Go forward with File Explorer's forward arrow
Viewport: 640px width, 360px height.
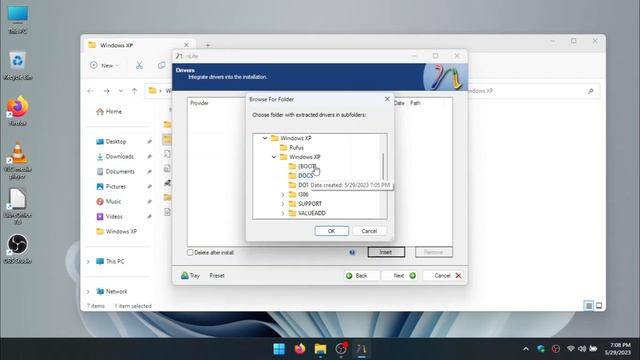point(107,91)
